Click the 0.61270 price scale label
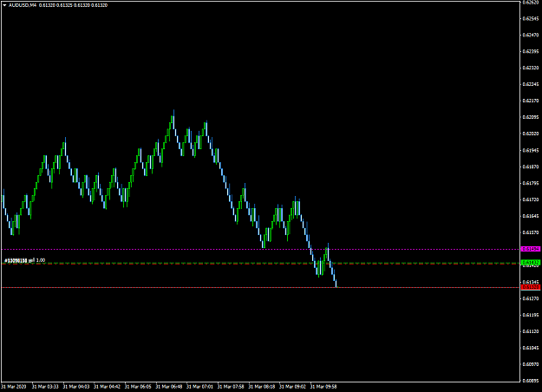 531,298
